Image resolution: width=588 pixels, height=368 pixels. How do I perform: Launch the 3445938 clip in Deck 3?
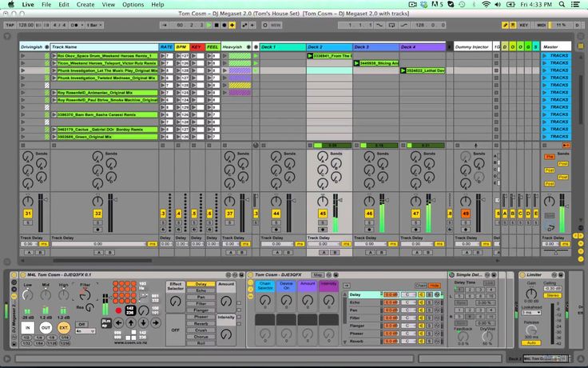coord(356,63)
